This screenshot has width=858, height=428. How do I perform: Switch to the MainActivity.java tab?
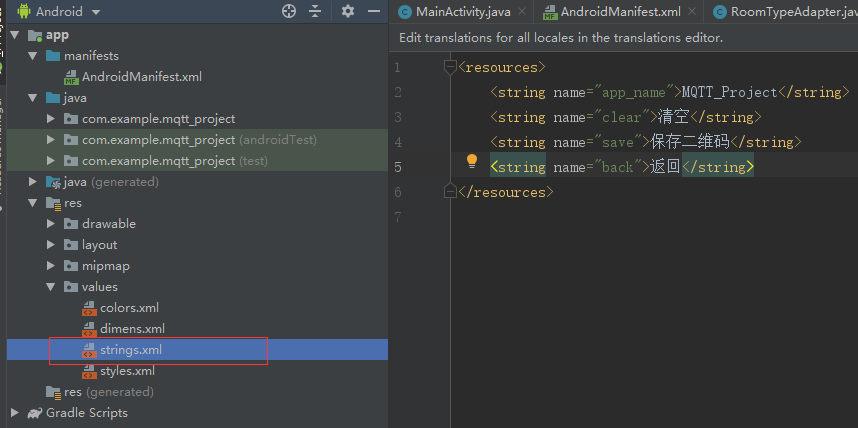click(463, 12)
